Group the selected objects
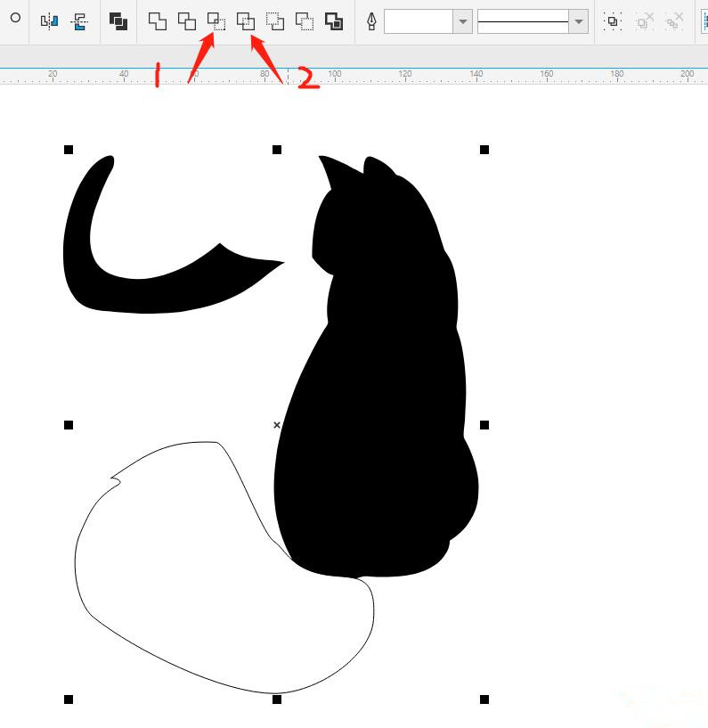 [x=613, y=21]
